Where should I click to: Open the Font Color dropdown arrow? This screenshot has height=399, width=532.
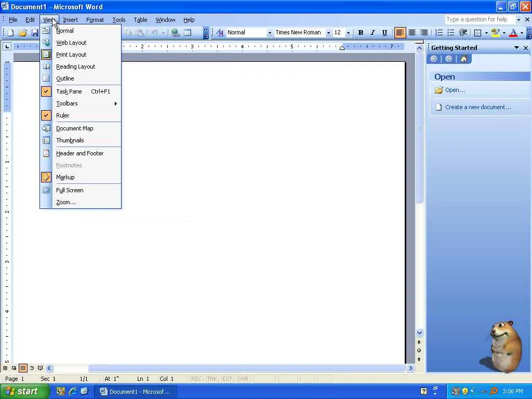click(x=522, y=33)
